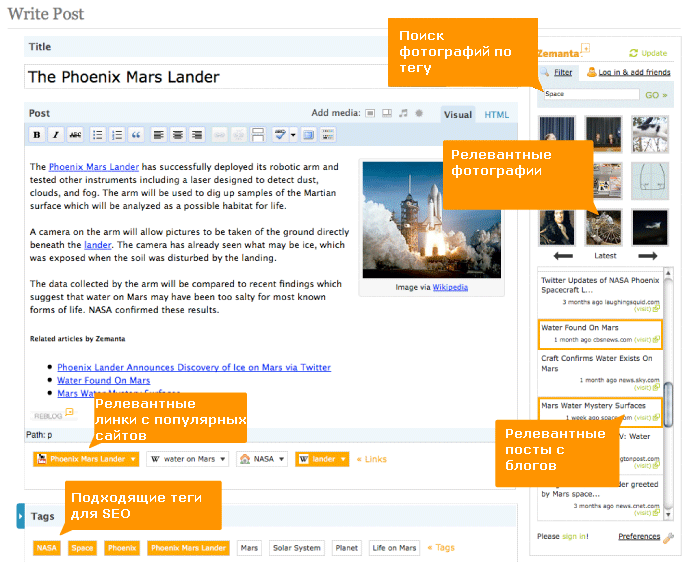This screenshot has height=562, width=700.
Task: Select the capsule line-drawing thumbnail
Action: point(650,181)
